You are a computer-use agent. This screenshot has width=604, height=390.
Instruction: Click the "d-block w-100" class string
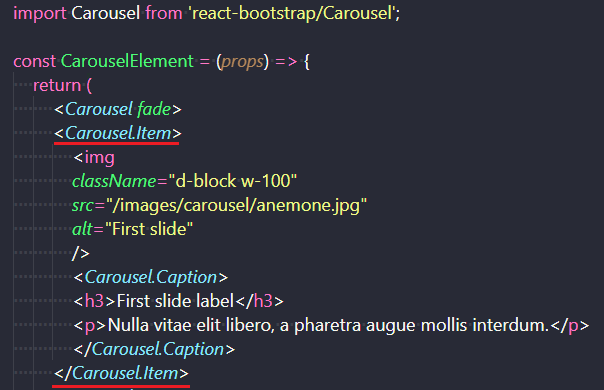click(233, 181)
